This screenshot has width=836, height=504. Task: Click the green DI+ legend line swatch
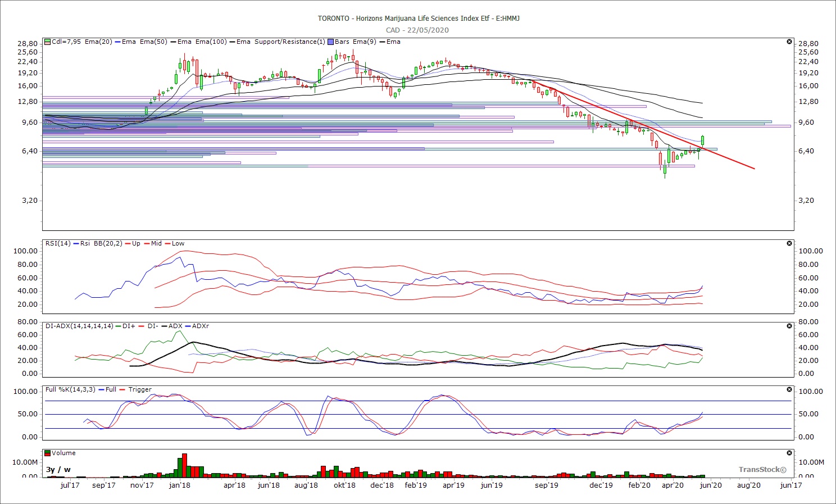117,326
